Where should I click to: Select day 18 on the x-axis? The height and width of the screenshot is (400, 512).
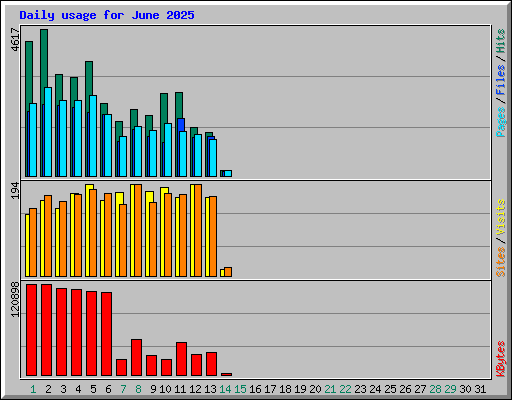285,389
